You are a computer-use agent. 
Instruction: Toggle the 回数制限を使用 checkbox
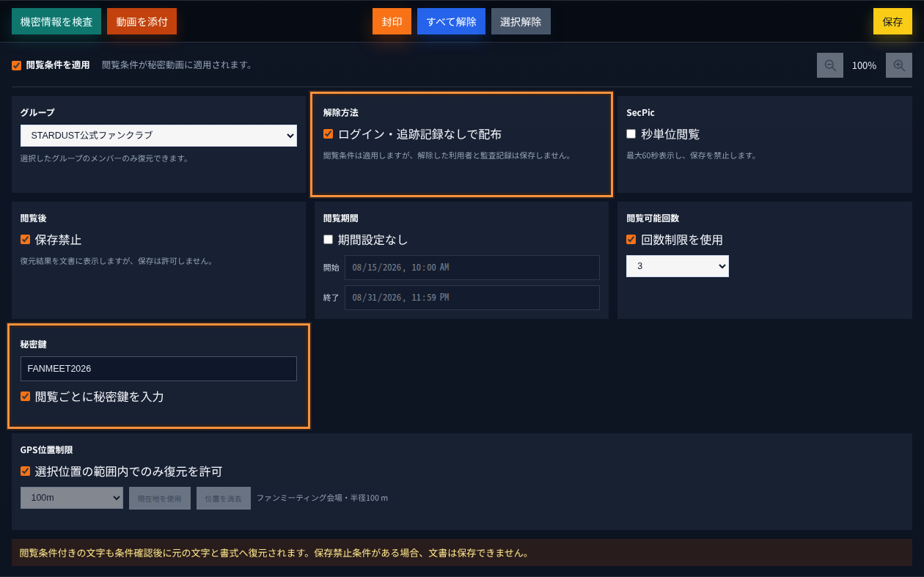(x=631, y=240)
